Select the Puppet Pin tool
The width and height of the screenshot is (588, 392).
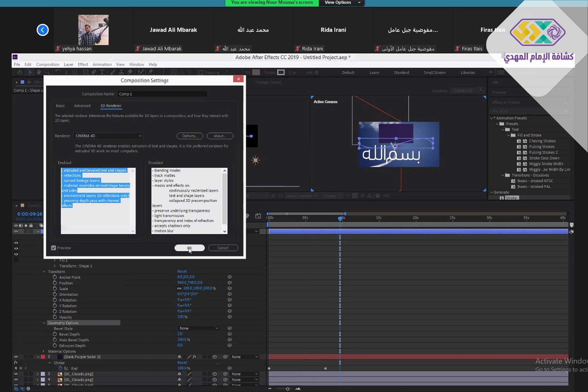click(x=150, y=72)
